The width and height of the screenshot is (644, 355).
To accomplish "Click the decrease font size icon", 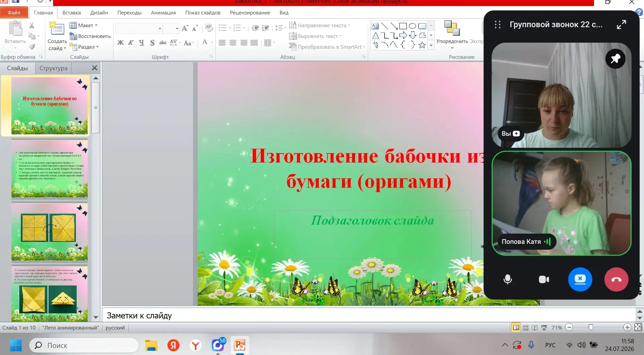I will coord(195,28).
